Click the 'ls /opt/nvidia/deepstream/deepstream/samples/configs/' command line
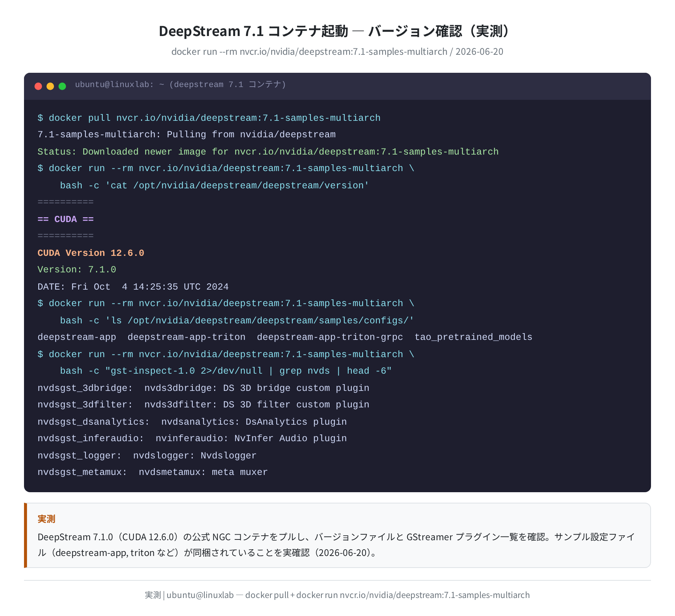Image resolution: width=675 pixels, height=616 pixels. (237, 320)
